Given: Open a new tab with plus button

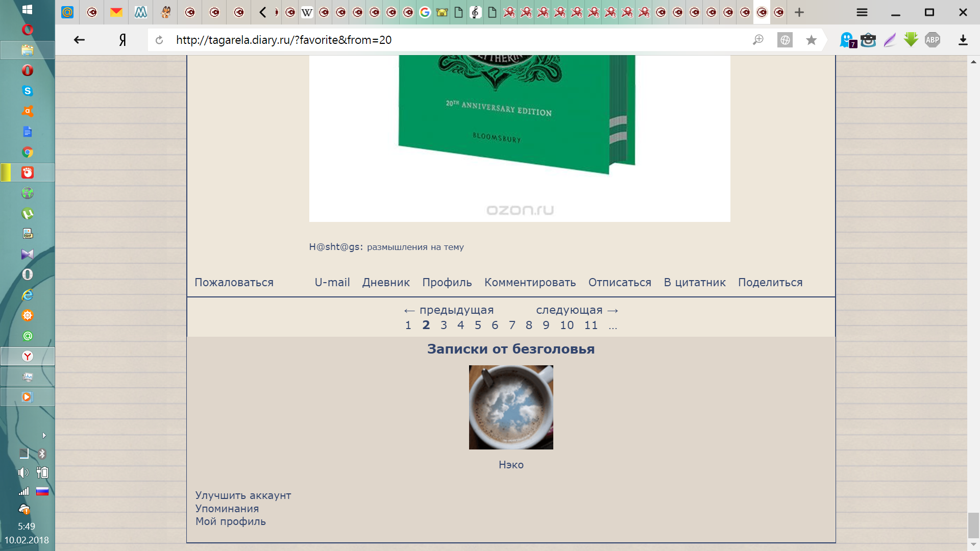Looking at the screenshot, I should 799,12.
